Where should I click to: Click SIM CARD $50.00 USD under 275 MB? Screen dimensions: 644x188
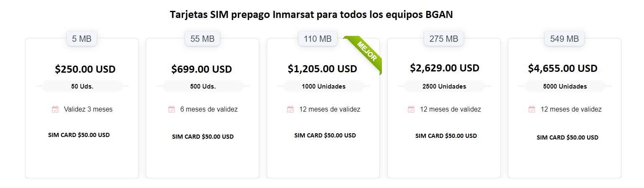coord(446,136)
